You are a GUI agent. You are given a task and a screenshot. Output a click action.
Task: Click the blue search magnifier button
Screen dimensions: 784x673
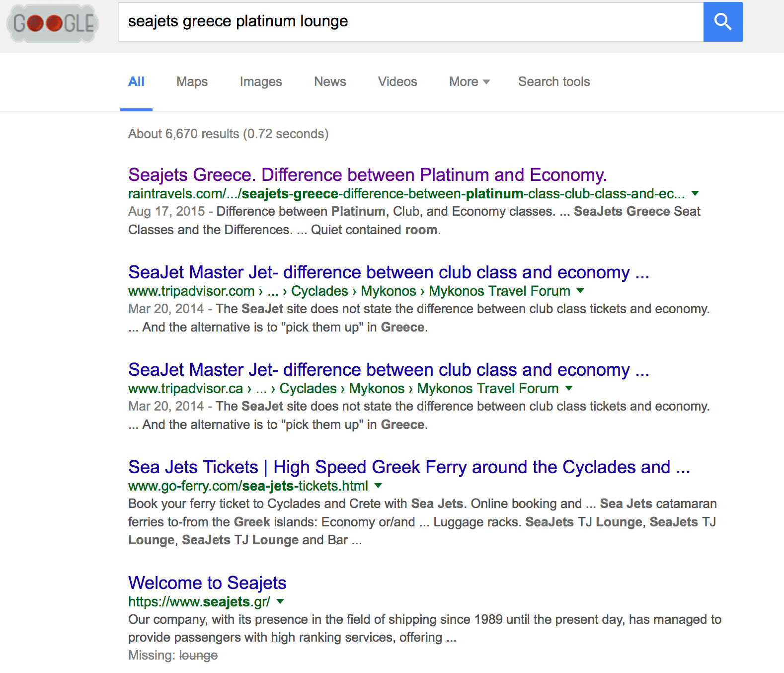(723, 22)
